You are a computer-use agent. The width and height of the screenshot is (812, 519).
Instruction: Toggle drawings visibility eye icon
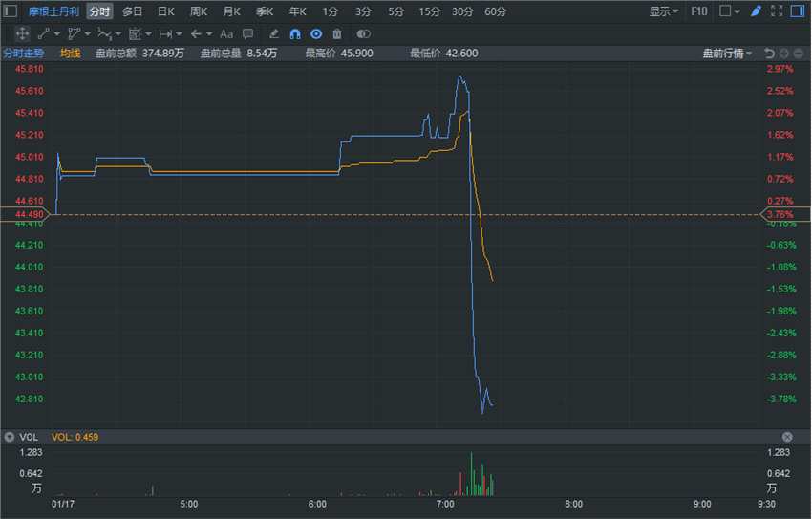[316, 34]
